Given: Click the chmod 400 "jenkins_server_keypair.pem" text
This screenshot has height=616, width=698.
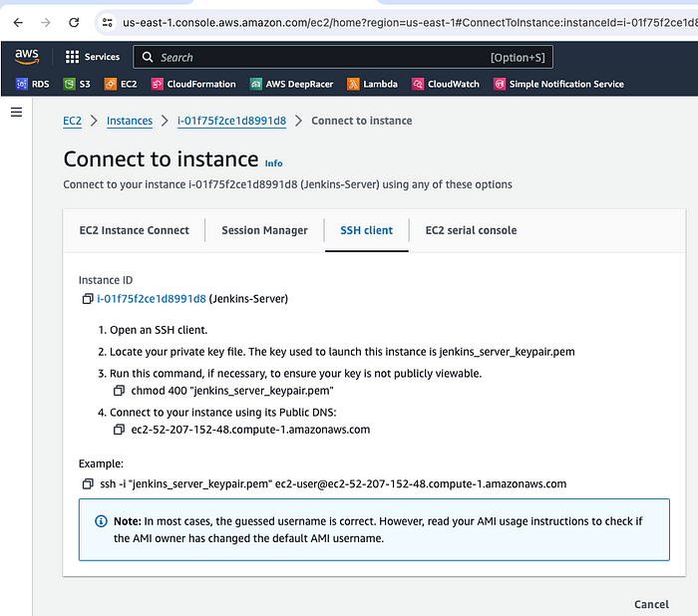Looking at the screenshot, I should [x=232, y=391].
